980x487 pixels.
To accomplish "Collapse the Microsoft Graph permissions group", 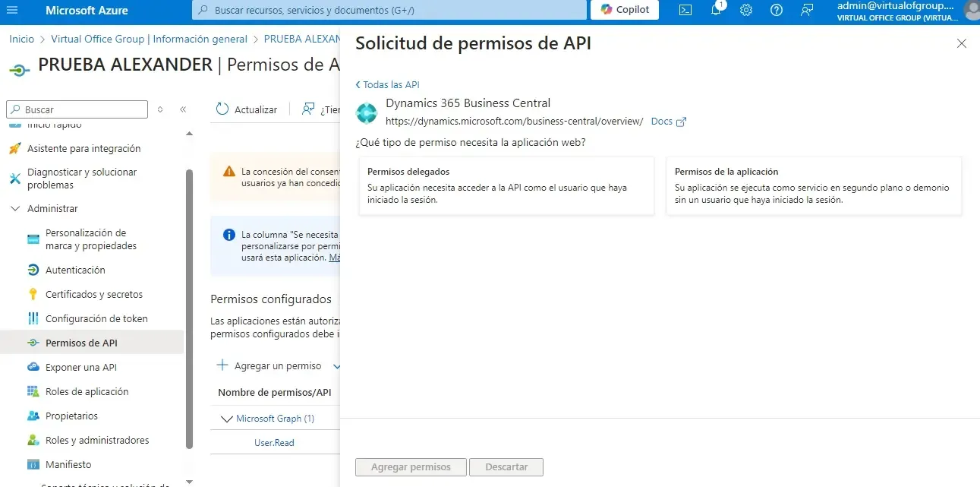I will point(225,419).
